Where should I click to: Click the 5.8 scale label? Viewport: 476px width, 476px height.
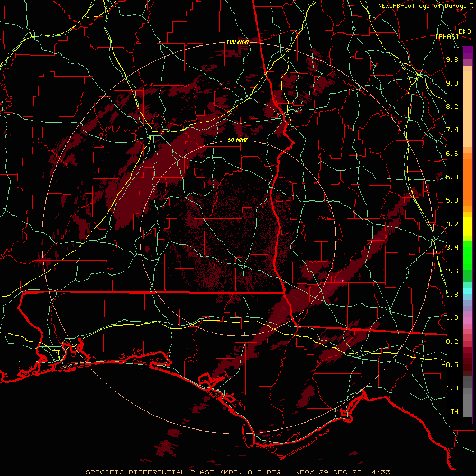[x=452, y=177]
